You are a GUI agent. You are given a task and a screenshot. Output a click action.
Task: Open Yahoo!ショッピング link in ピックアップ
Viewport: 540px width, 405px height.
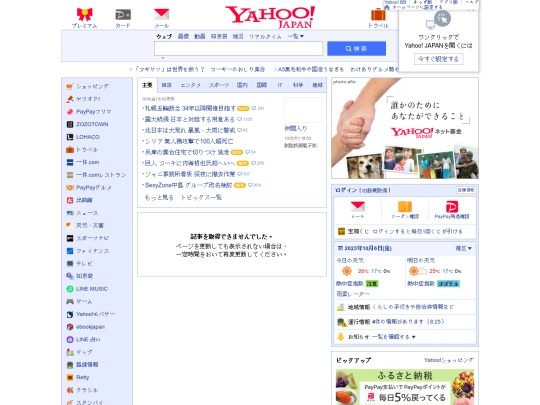[x=448, y=360]
